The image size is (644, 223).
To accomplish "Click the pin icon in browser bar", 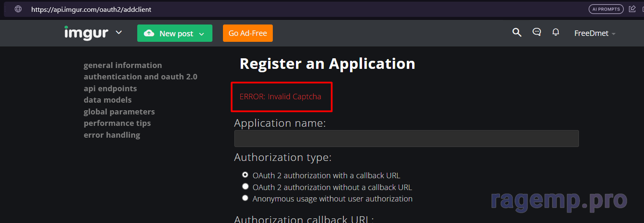I will 632,9.
